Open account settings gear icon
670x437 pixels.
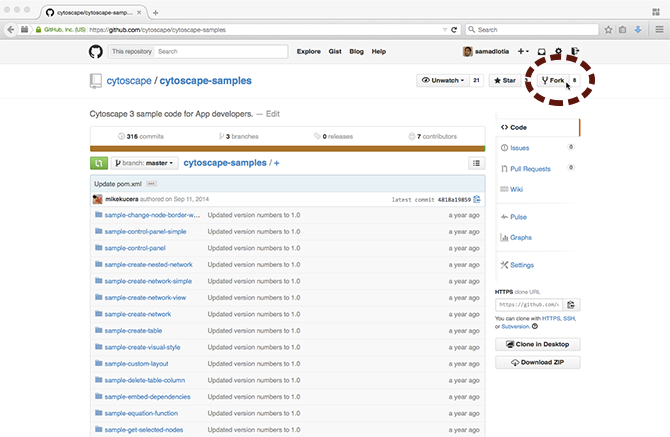click(x=558, y=51)
